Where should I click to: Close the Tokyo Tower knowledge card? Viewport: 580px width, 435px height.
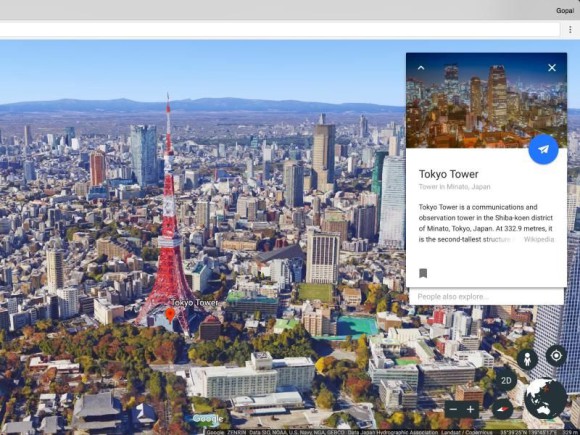click(552, 68)
